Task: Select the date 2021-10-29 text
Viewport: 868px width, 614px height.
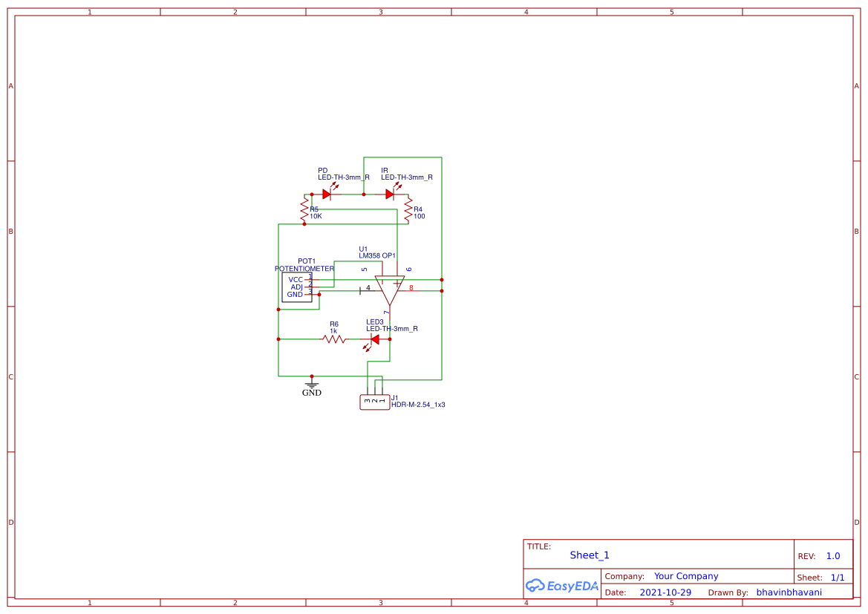Action: 665,592
